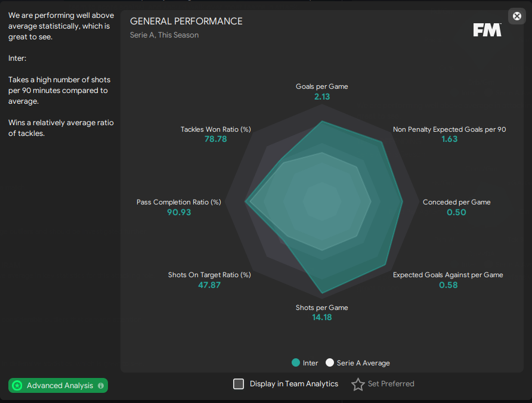This screenshot has height=403, width=532.
Task: Open Advanced Analysis
Action: pyautogui.click(x=58, y=385)
